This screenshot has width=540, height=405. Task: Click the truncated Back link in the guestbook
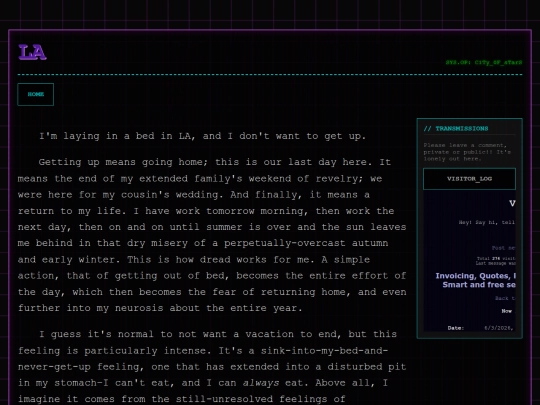505,298
